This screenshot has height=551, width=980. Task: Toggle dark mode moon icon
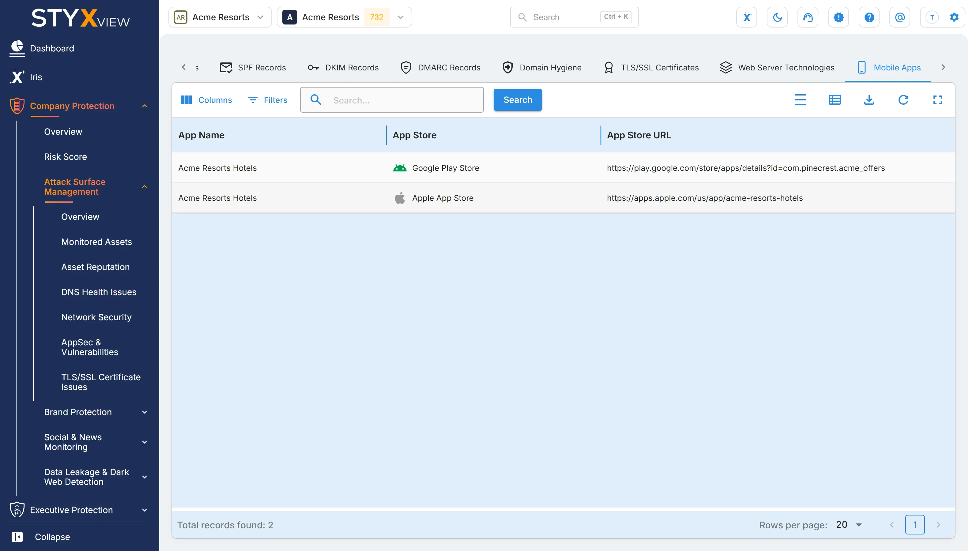tap(777, 17)
